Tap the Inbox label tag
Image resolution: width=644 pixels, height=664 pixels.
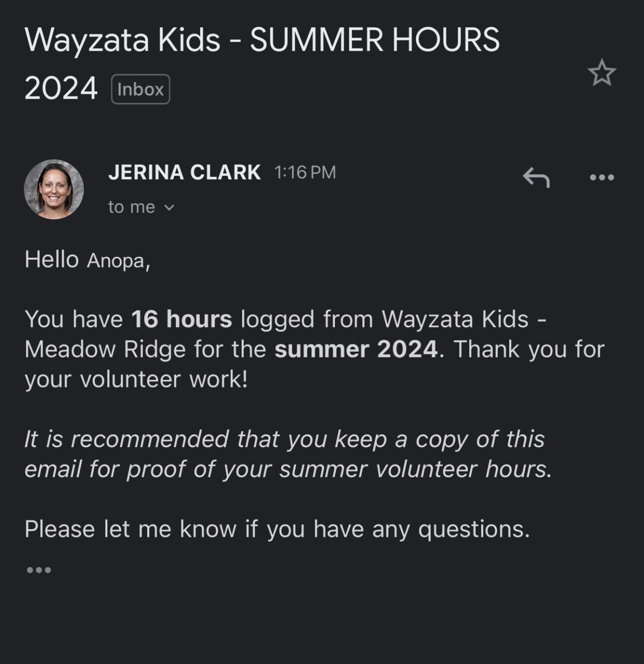click(141, 89)
